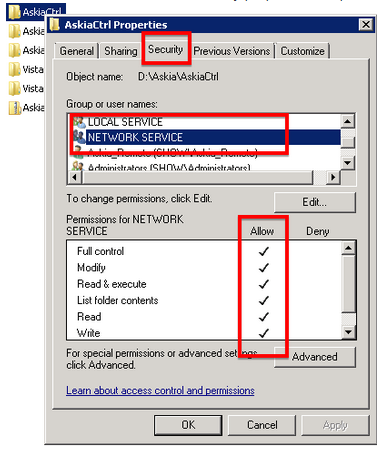Click up arrow of permissions list scrollbar
392x449 pixels.
coord(348,248)
